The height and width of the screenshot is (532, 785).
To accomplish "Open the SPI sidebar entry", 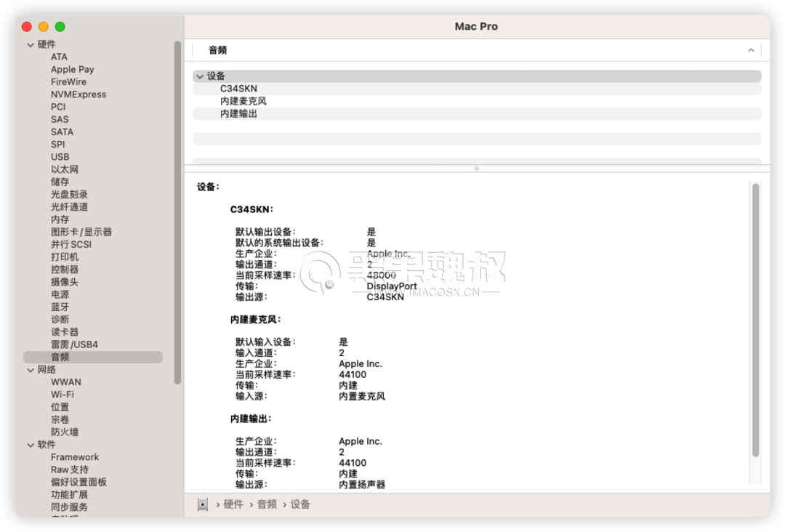I will (57, 145).
